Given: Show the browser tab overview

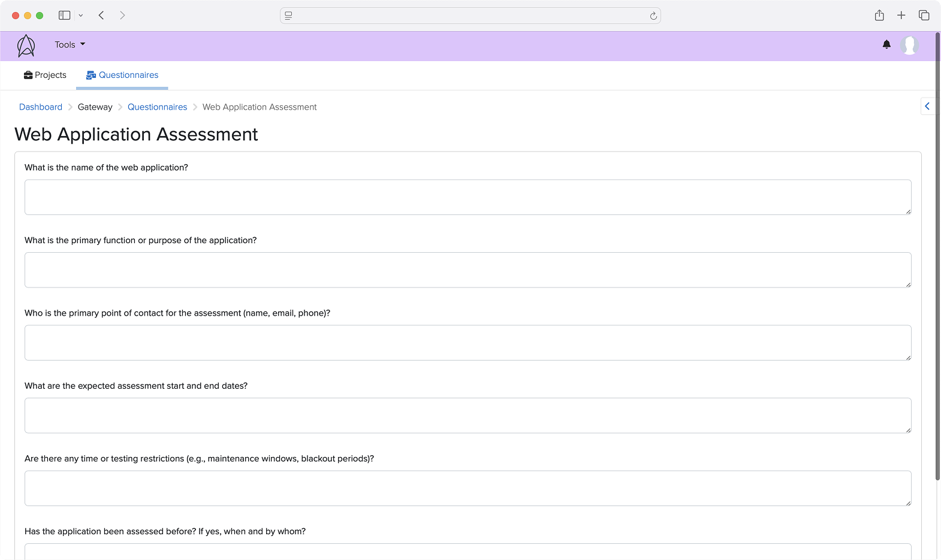Looking at the screenshot, I should pos(924,16).
